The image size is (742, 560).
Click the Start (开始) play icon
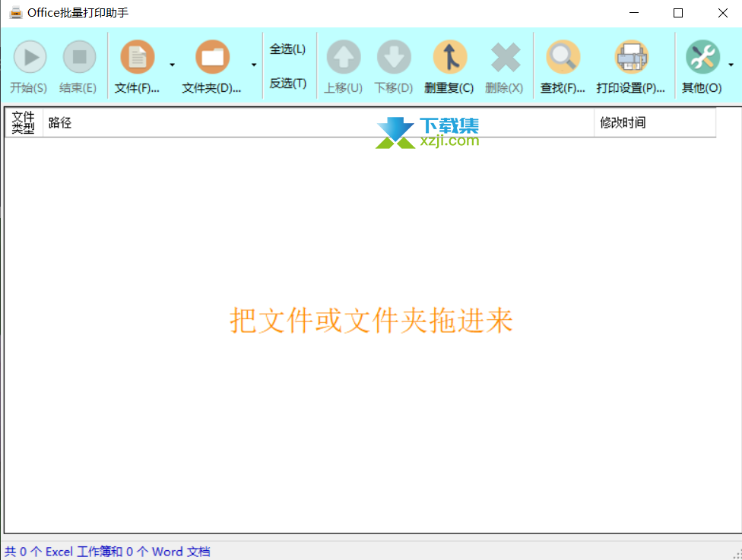pos(30,57)
